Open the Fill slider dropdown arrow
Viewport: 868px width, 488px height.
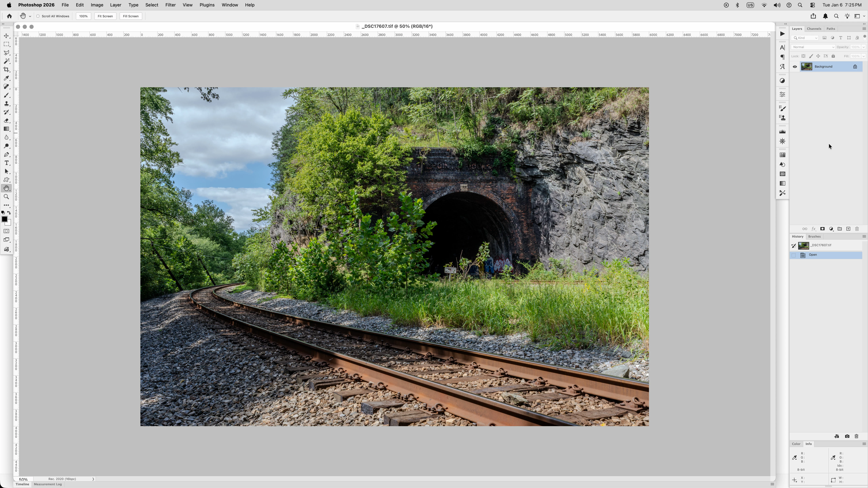(864, 56)
